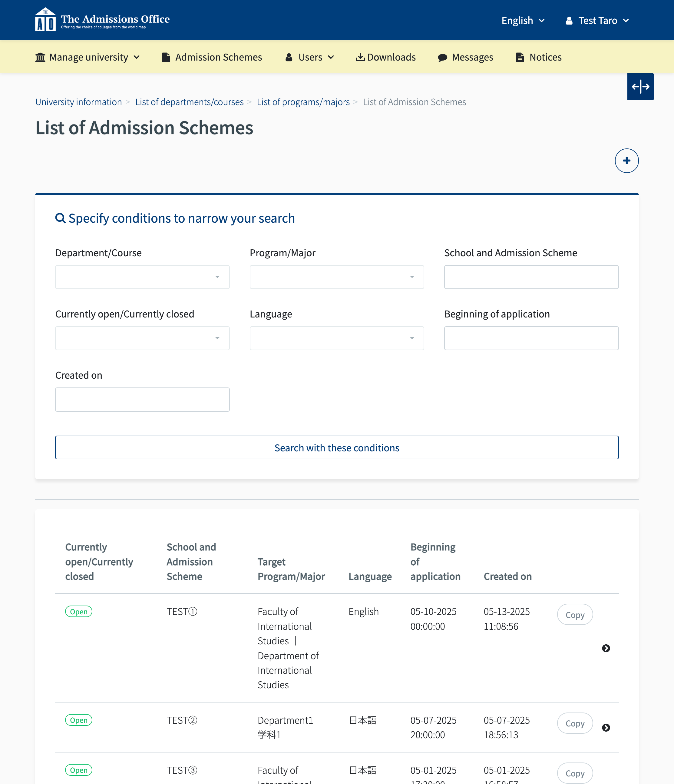674x784 pixels.
Task: Open Downloads from navigation bar
Action: [x=385, y=57]
